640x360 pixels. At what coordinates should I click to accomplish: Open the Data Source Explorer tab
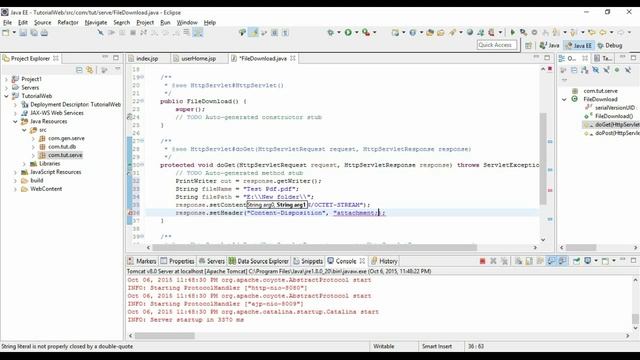point(258,261)
